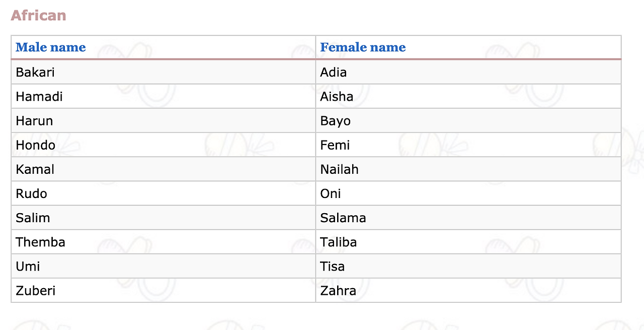Select the female name Zahra
Viewport: 644px width, 330px height.
click(338, 291)
